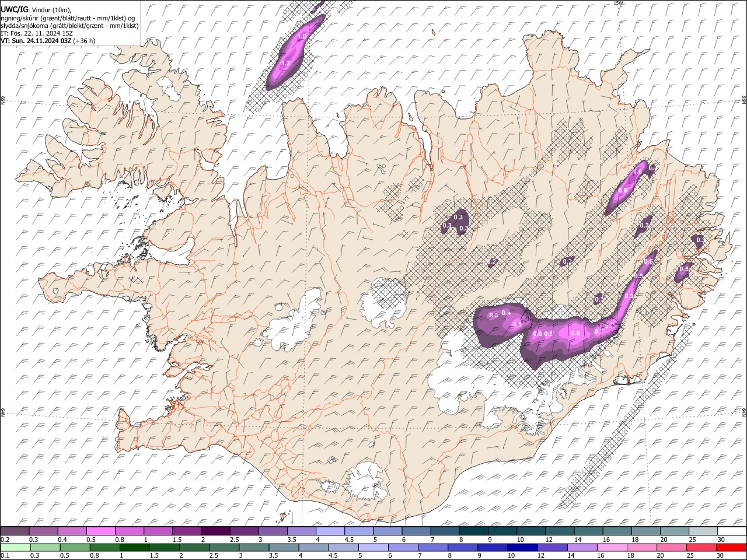Click the 'rigning/skúrir' description line
This screenshot has height=560, width=747.
click(x=68, y=18)
